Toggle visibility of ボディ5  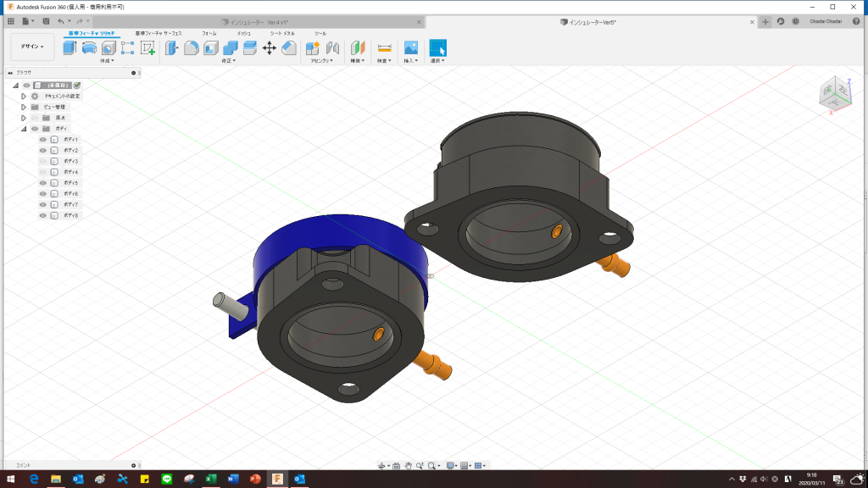click(x=43, y=183)
